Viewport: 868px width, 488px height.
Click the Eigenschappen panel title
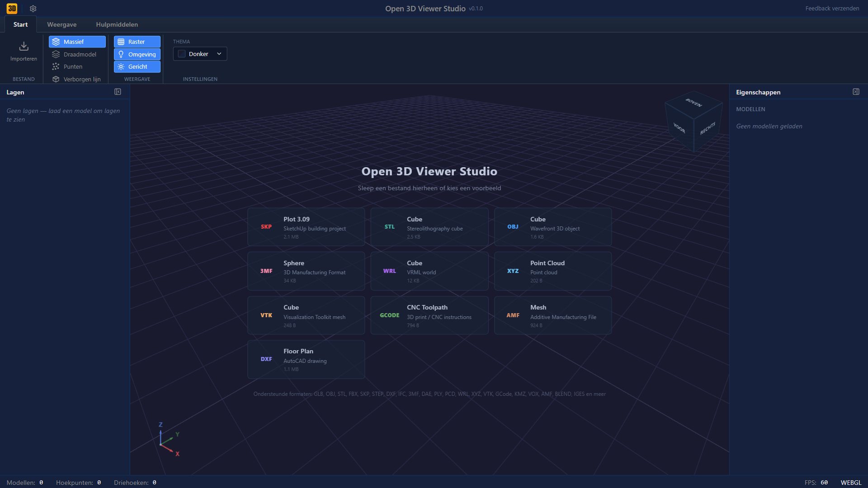(x=758, y=92)
